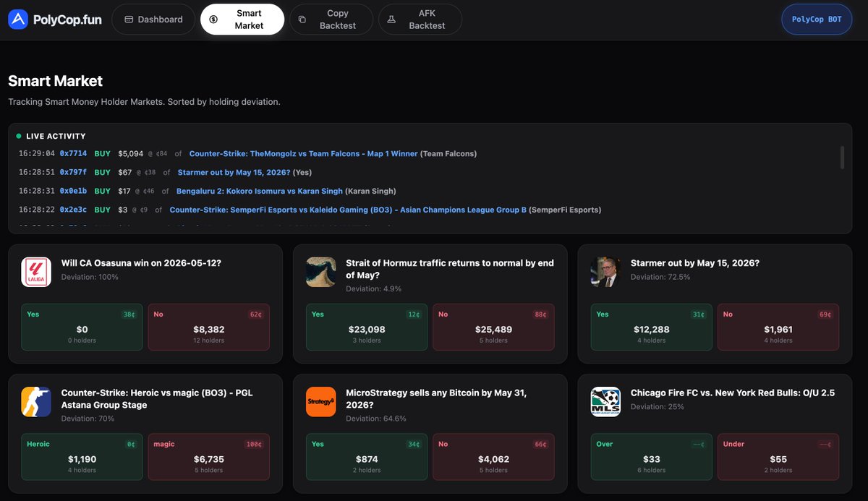Screen dimensions: 868x501
Task: Click the live activity scrollbar
Action: (842, 157)
